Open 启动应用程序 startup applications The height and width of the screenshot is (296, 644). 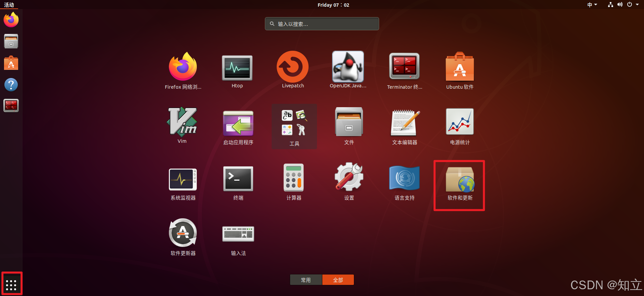point(238,123)
